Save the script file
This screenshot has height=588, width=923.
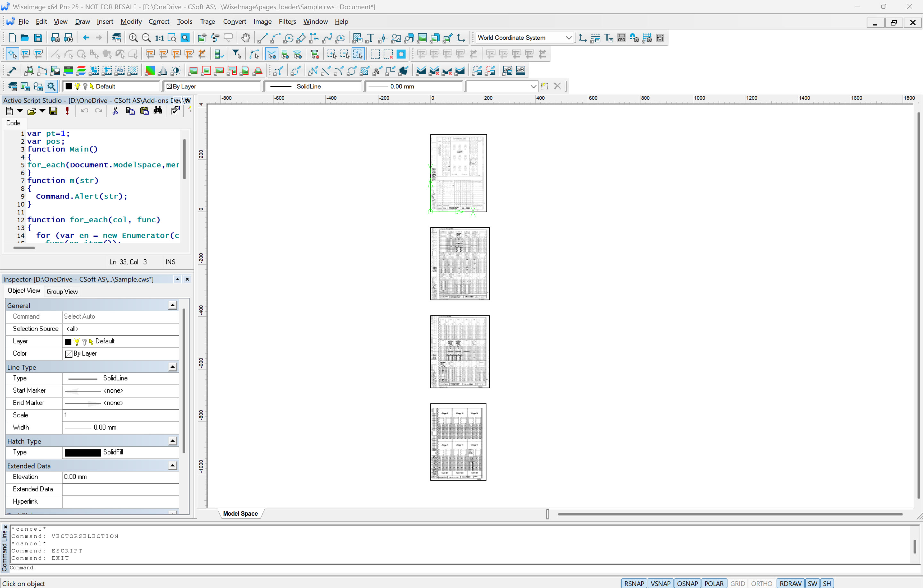coord(53,111)
